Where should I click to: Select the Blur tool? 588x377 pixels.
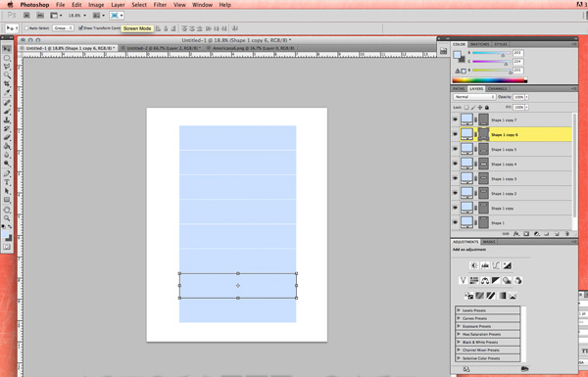[x=7, y=155]
